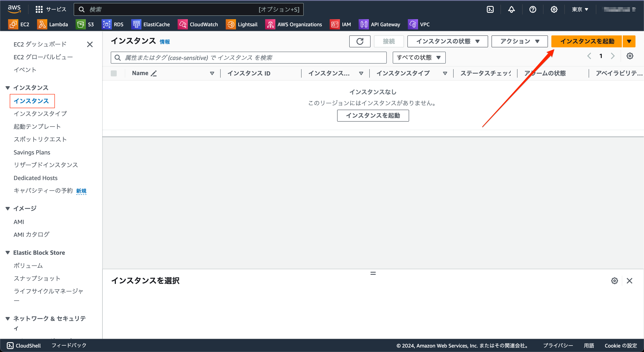Open the AMI カタログ page

click(31, 234)
